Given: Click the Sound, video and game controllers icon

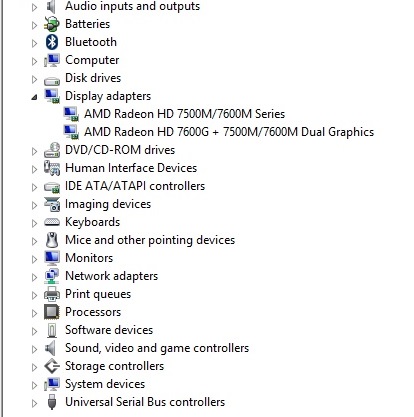Looking at the screenshot, I should (x=51, y=348).
